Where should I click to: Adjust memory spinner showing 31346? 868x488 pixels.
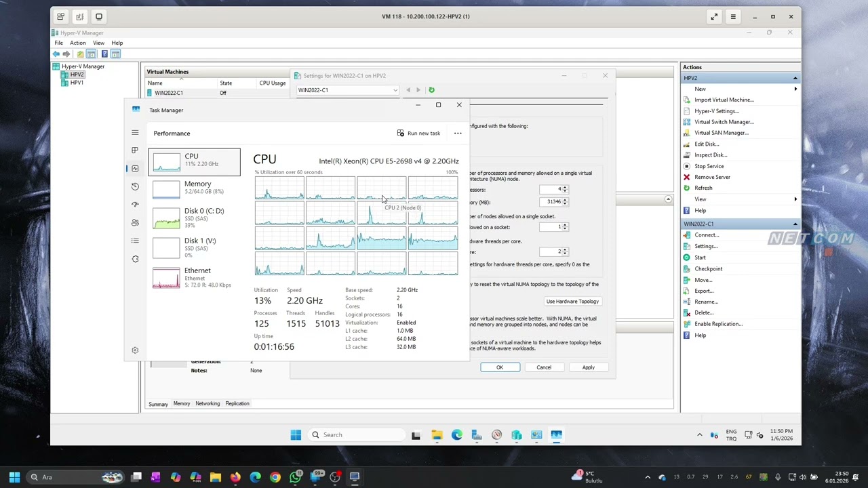[x=565, y=202]
